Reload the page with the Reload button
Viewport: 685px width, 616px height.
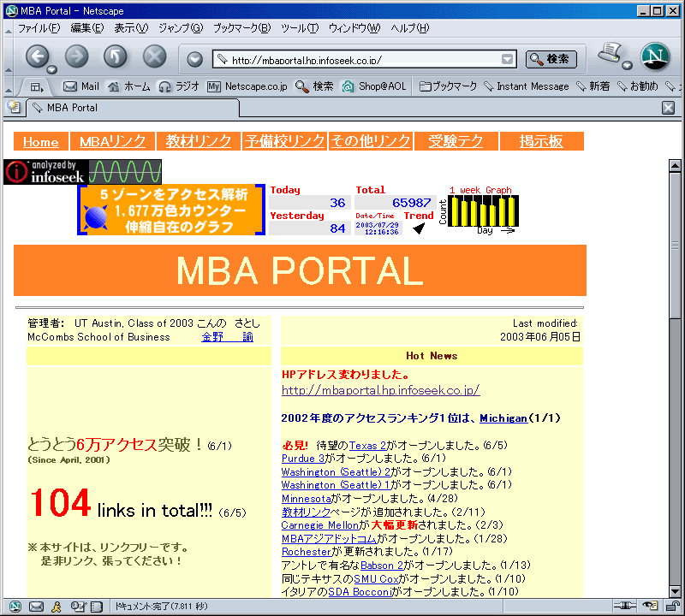(116, 56)
